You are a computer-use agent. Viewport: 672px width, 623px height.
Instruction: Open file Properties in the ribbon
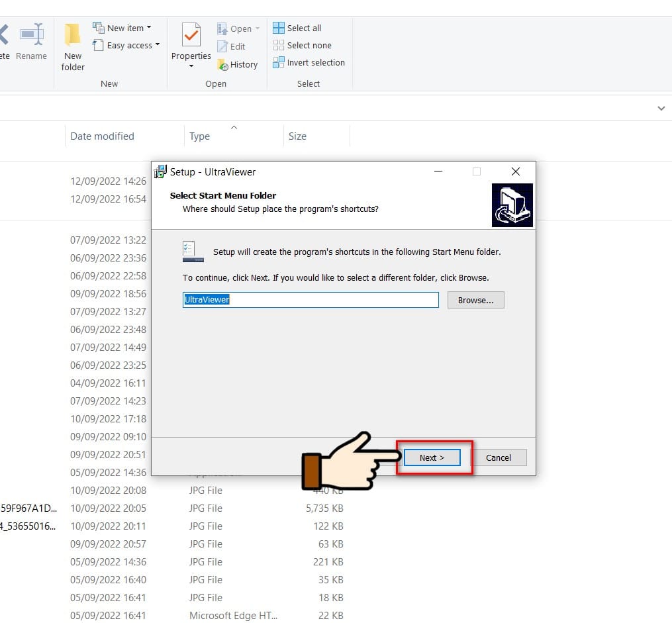point(191,42)
